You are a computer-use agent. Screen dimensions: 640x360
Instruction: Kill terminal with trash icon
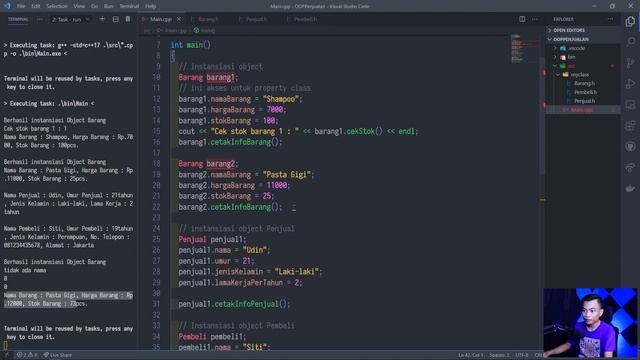pyautogui.click(x=128, y=19)
